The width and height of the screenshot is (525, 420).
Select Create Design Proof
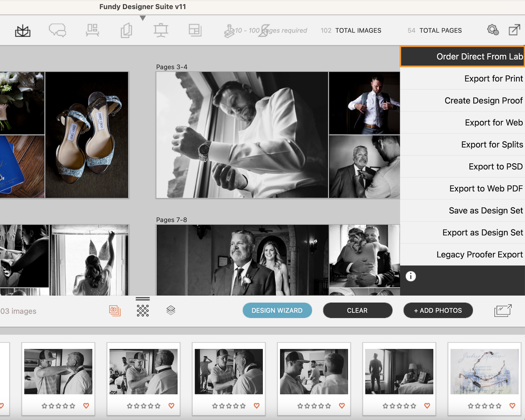pos(462,100)
